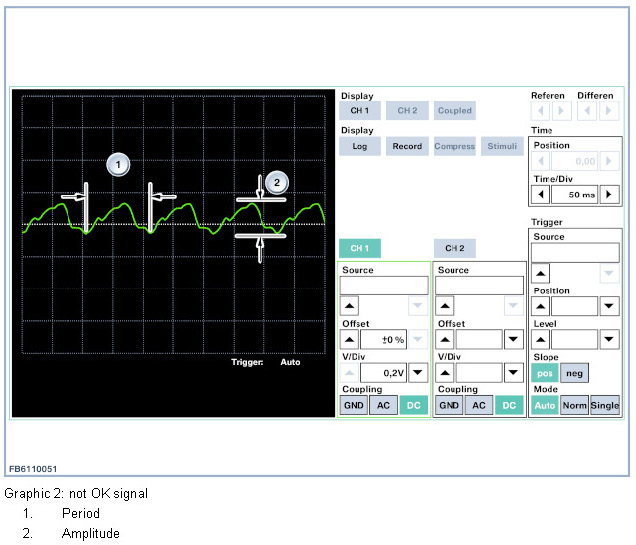Click CH 1 Source up arrow
This screenshot has height=545, width=636.
(x=350, y=306)
